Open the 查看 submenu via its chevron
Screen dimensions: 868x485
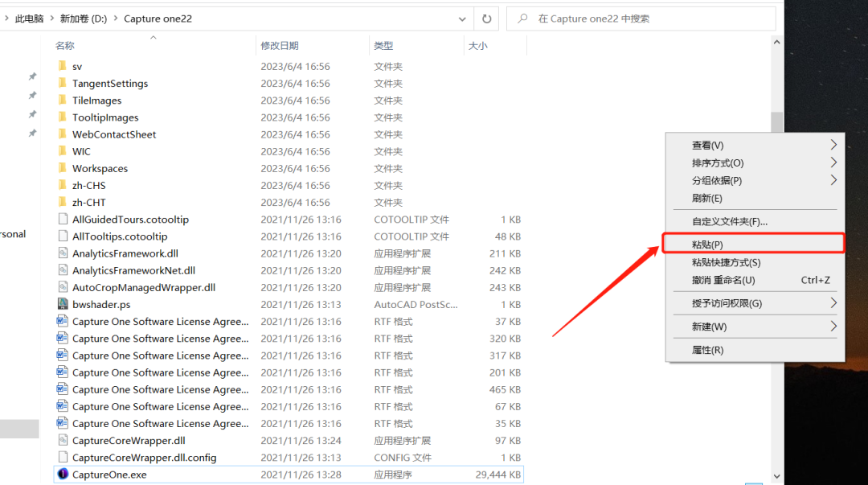[833, 145]
